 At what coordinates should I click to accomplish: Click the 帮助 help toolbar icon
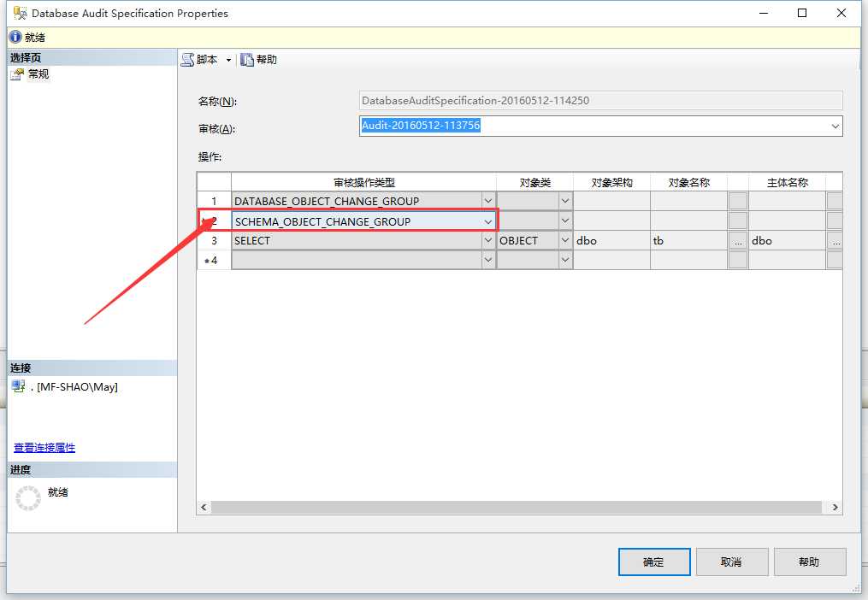pyautogui.click(x=247, y=60)
